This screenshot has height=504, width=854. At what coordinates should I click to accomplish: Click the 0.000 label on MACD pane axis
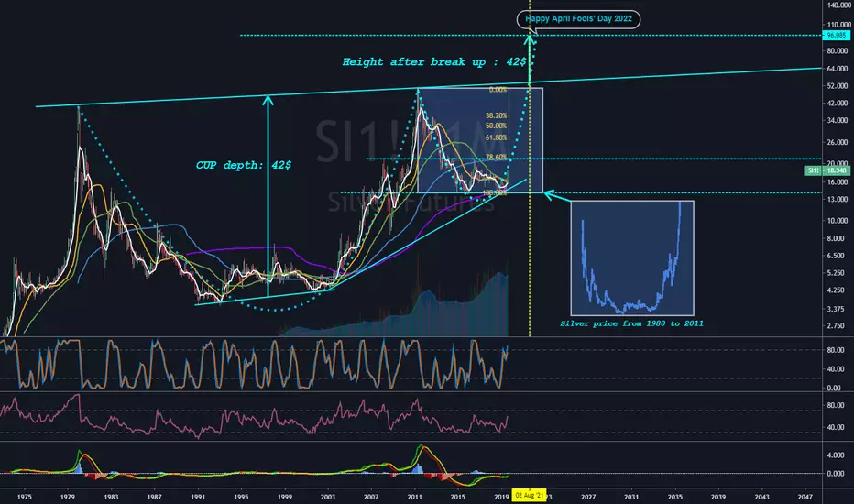tap(836, 474)
